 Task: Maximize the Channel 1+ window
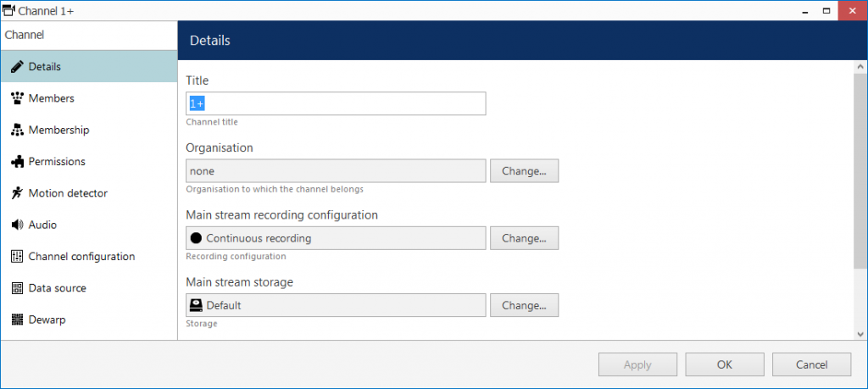tap(826, 10)
